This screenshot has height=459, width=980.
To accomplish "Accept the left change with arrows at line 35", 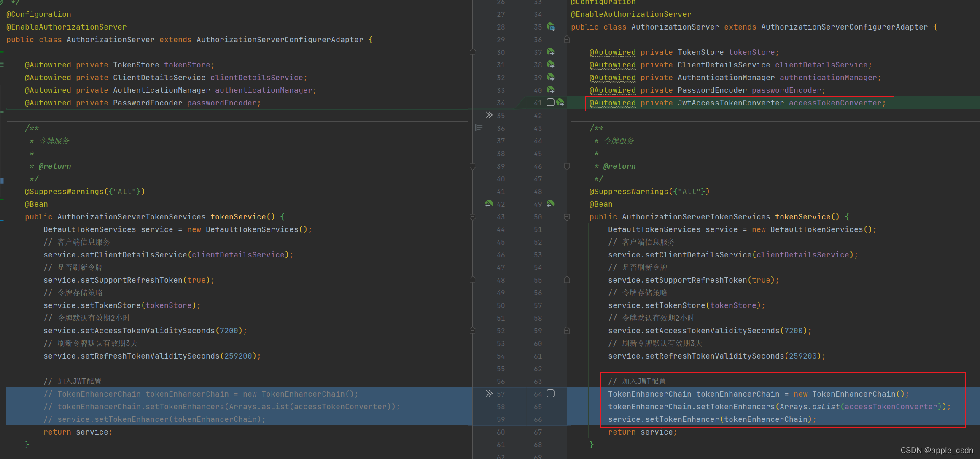I will point(489,115).
